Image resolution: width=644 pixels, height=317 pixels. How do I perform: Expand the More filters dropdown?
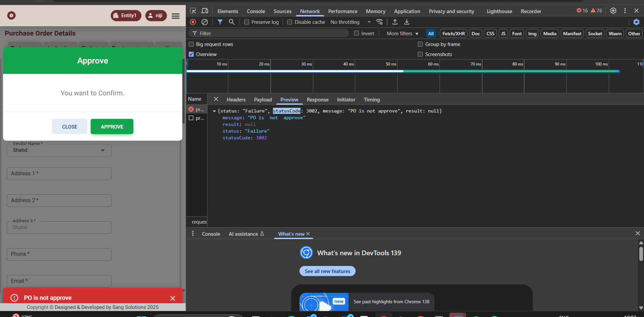[x=402, y=34]
